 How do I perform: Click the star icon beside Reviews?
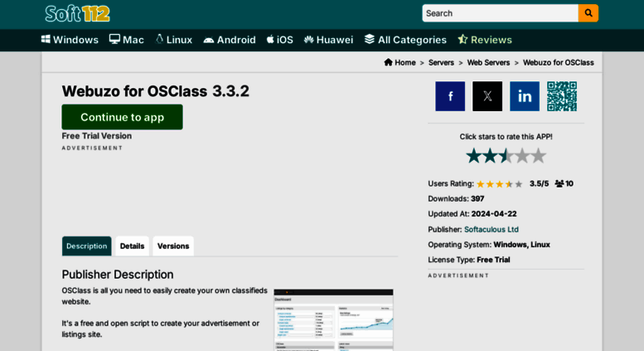462,39
